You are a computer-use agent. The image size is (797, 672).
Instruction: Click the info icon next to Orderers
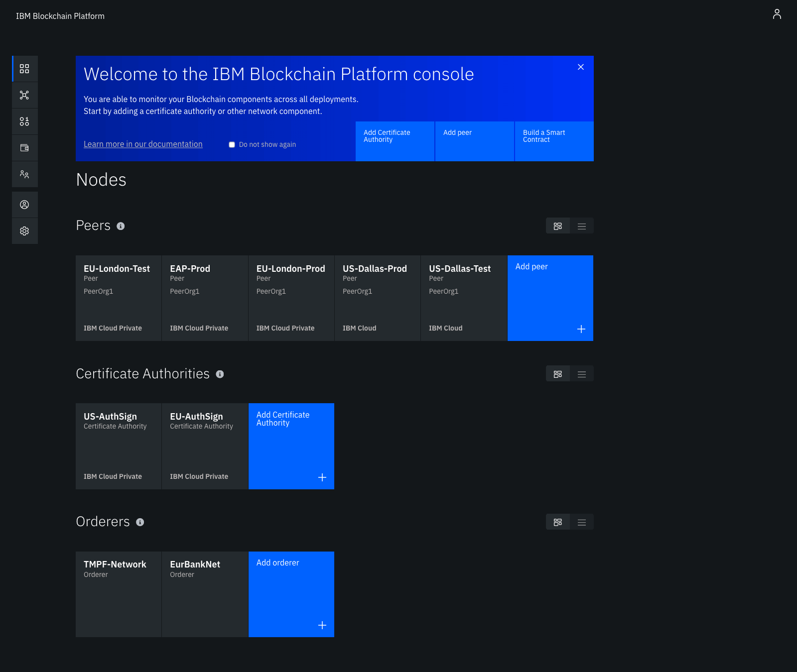tap(140, 523)
